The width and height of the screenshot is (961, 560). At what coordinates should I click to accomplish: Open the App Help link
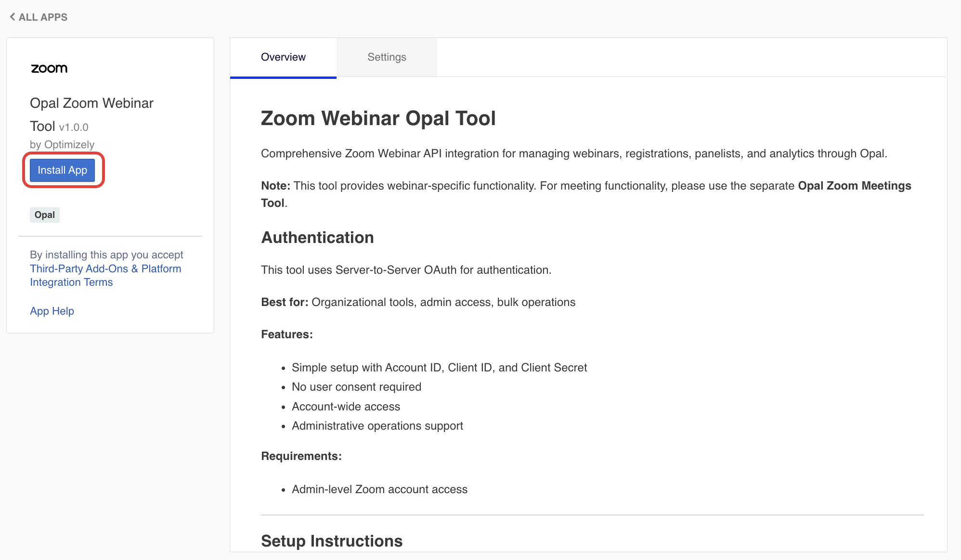click(52, 311)
